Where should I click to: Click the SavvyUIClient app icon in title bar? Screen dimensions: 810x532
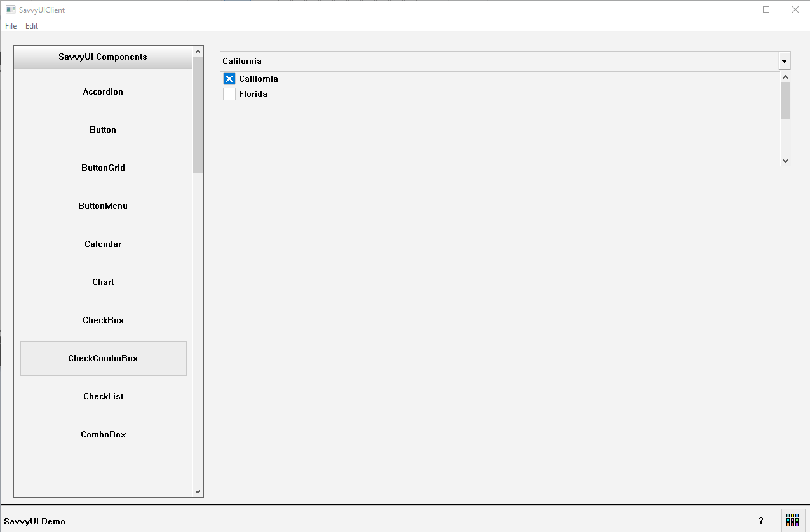click(x=10, y=10)
